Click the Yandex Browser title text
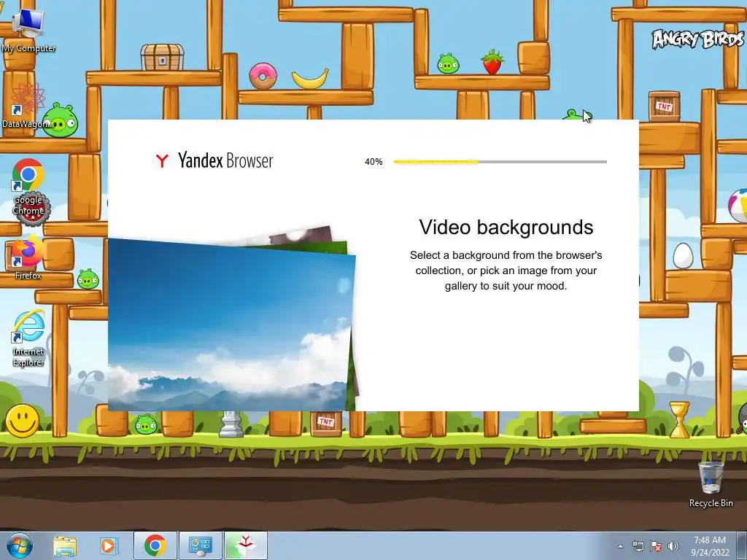 (225, 160)
